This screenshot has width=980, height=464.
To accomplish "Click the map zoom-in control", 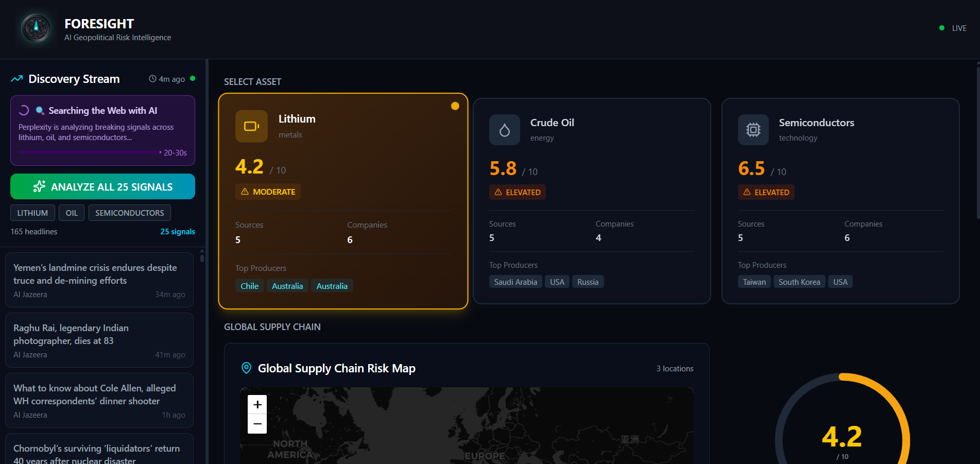I will pos(257,404).
